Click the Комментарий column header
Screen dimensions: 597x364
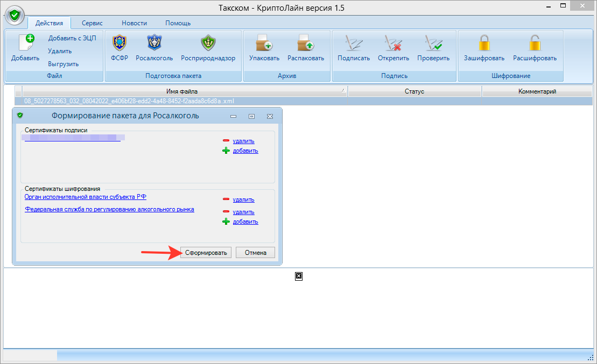point(537,91)
